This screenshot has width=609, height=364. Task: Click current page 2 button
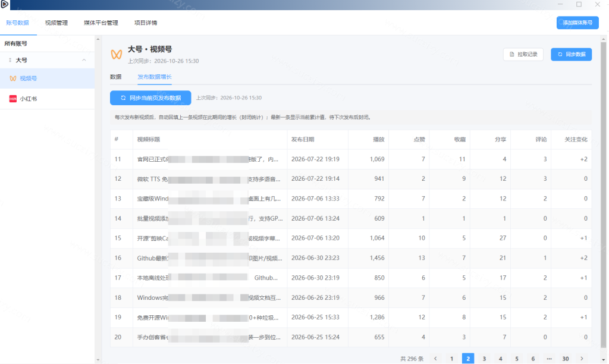468,359
